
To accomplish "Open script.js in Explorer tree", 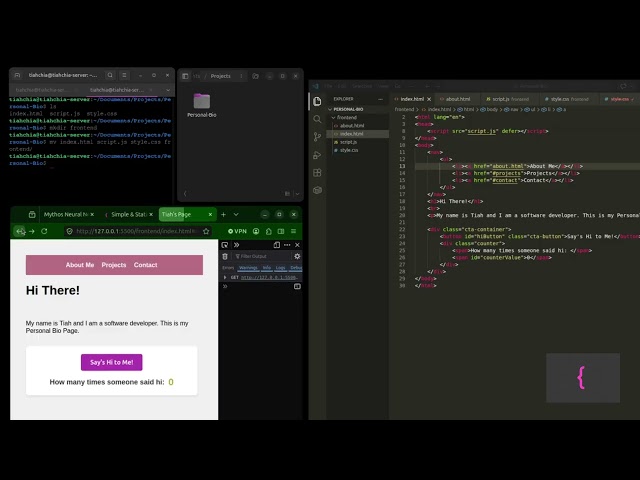I will tap(349, 142).
